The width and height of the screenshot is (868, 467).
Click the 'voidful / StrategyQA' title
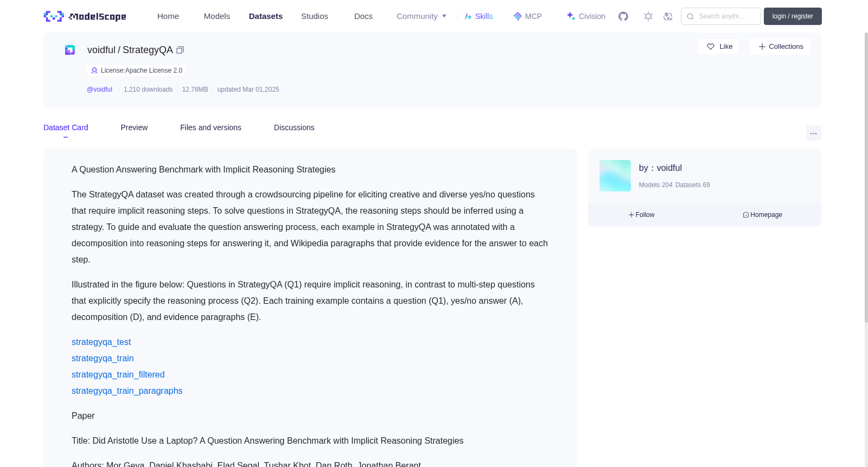coord(130,50)
